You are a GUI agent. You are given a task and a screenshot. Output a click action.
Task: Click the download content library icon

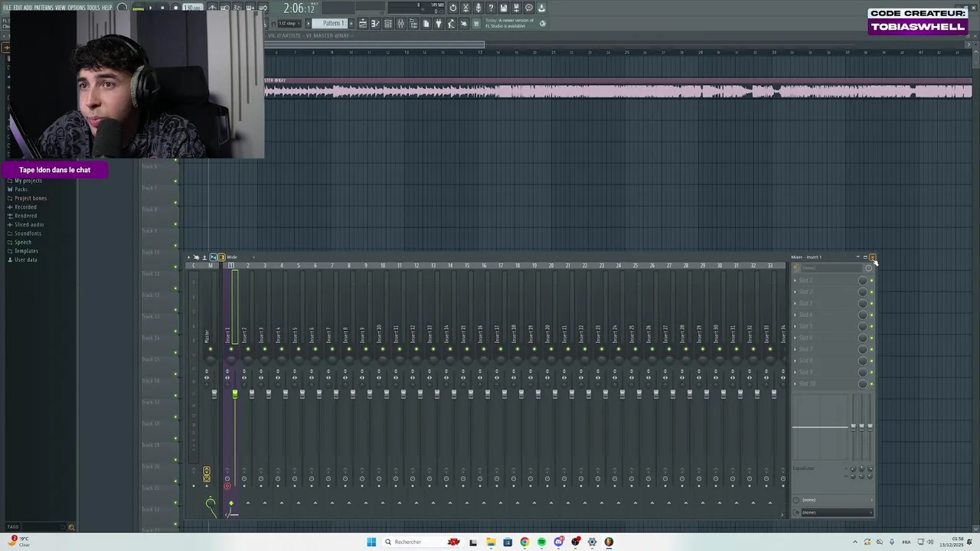pos(541,8)
